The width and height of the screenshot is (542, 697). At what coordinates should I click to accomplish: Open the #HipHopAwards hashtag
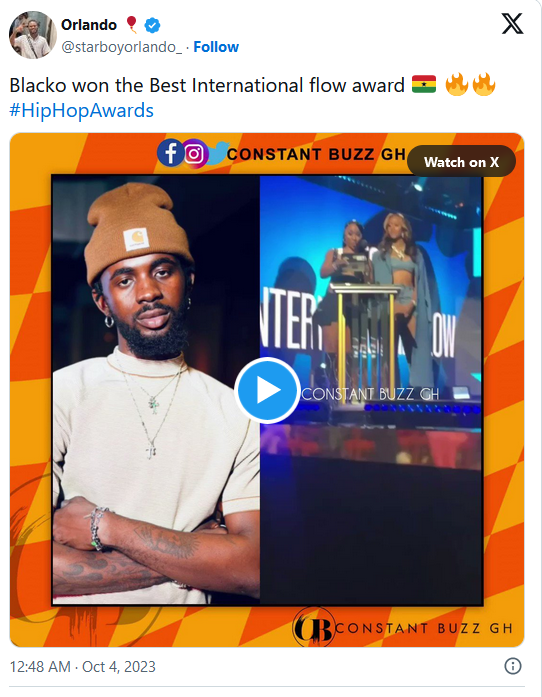coord(81,110)
